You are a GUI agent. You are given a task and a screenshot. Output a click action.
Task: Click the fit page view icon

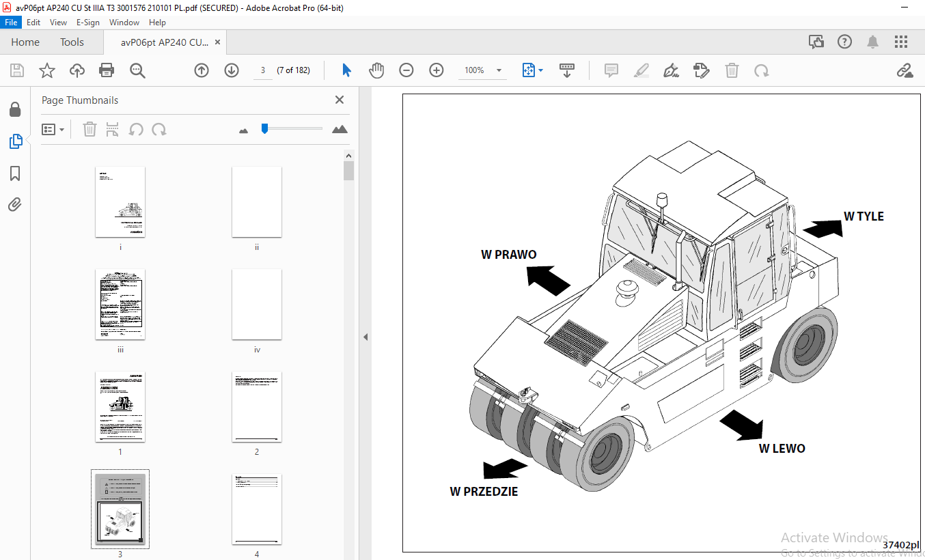pyautogui.click(x=528, y=70)
